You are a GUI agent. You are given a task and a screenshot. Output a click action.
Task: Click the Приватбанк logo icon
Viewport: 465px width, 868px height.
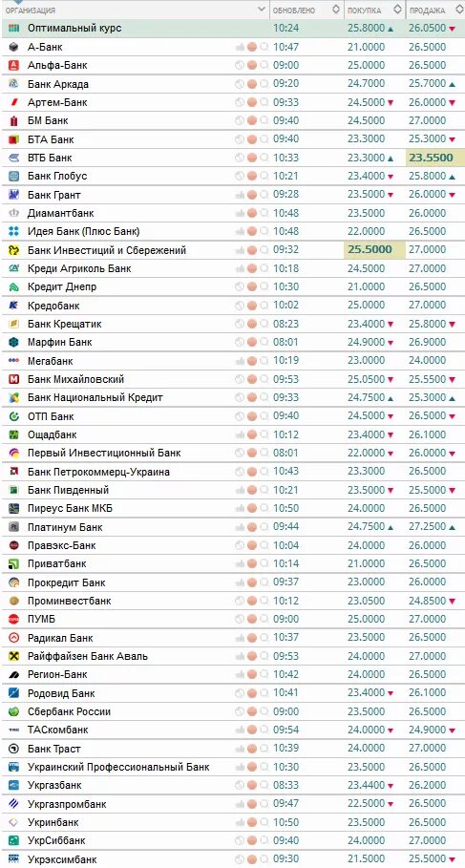click(x=13, y=563)
